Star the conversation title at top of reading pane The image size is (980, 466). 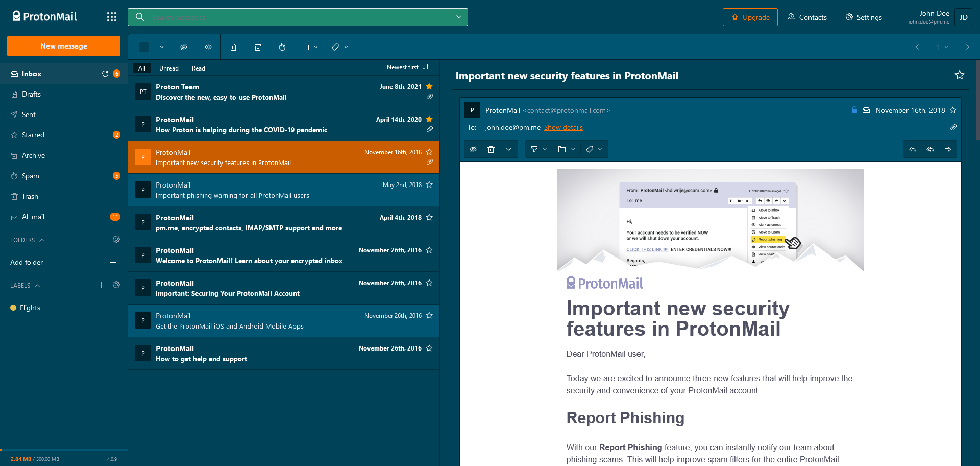pyautogui.click(x=960, y=75)
